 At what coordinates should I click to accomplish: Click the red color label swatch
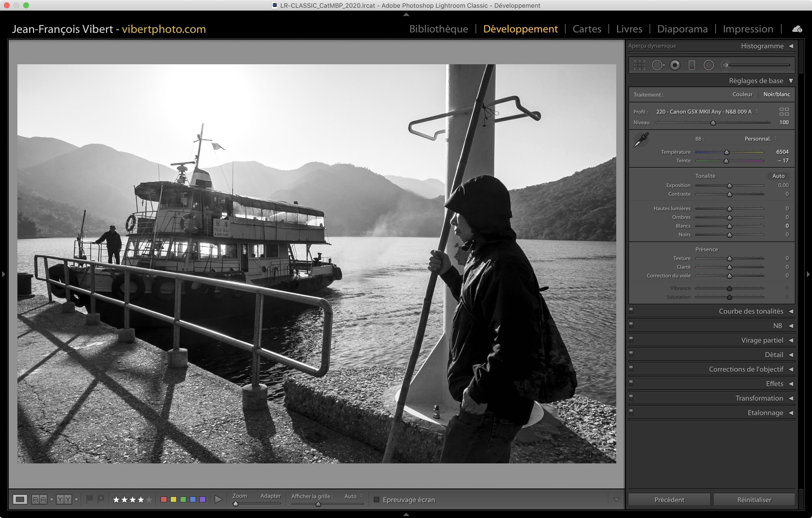(164, 499)
